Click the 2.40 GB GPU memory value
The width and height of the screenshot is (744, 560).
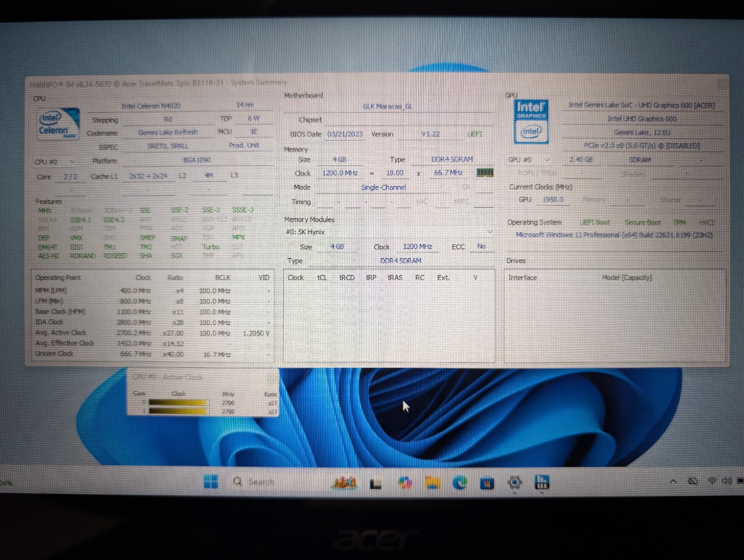click(581, 160)
